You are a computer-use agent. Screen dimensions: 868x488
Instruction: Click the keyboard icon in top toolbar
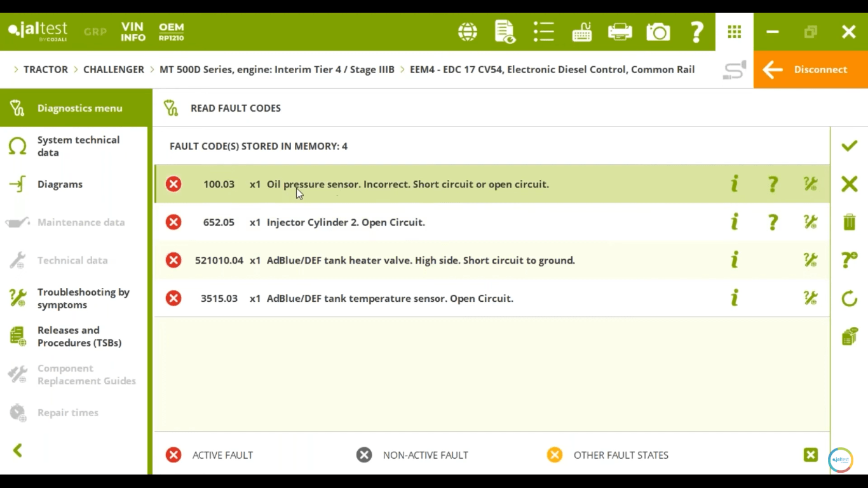pos(581,32)
